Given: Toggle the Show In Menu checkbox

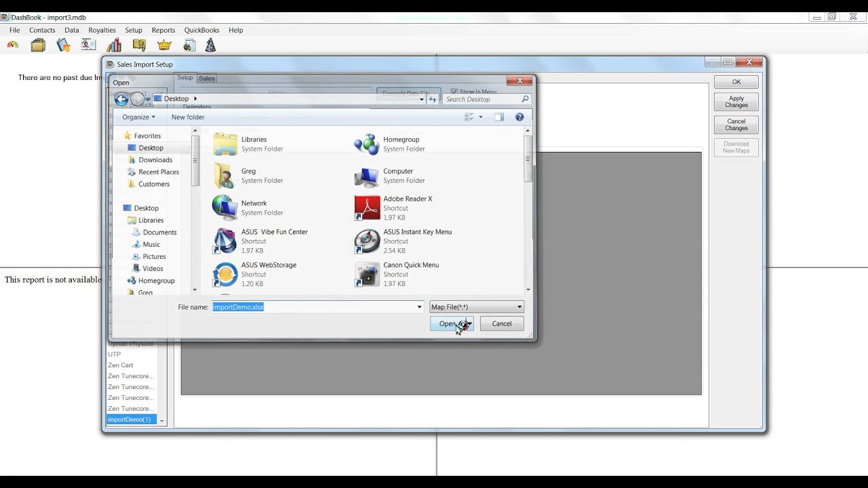Looking at the screenshot, I should (454, 92).
